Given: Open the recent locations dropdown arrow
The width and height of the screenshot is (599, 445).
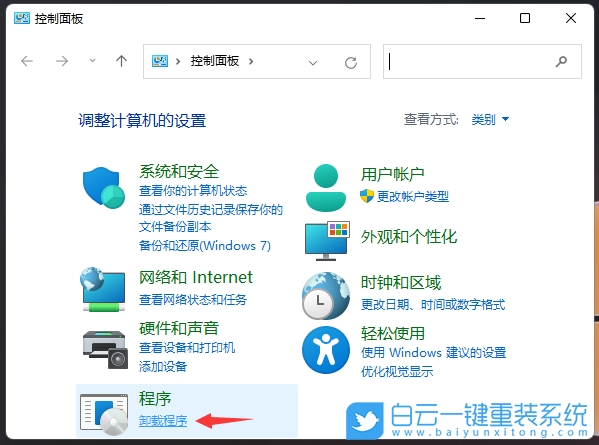Looking at the screenshot, I should 92,60.
